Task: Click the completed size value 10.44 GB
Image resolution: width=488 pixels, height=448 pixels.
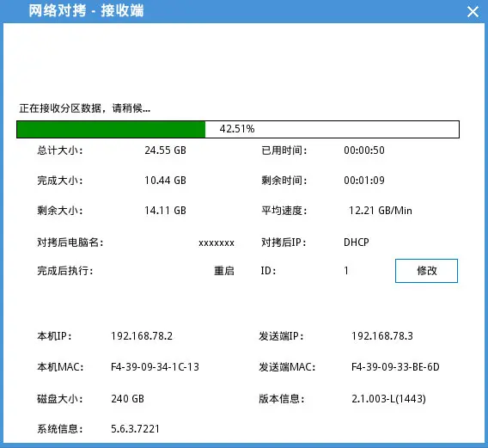Action: pyautogui.click(x=165, y=181)
